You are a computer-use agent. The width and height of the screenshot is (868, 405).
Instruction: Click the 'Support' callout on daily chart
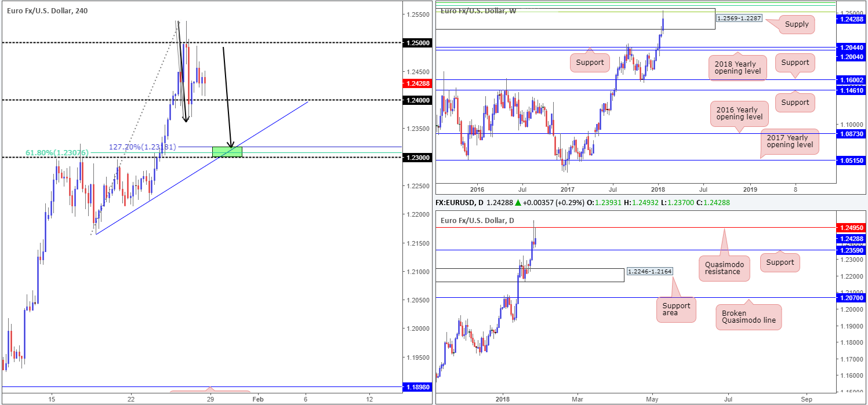tap(780, 262)
